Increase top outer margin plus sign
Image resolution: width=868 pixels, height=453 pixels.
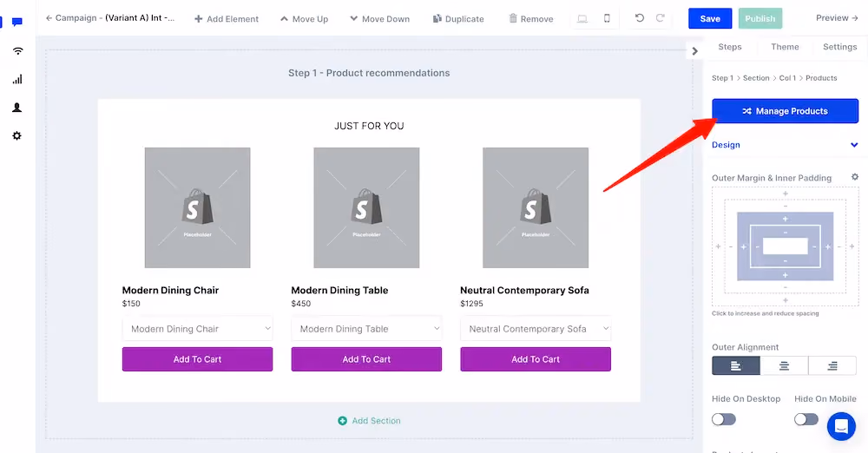(x=785, y=194)
